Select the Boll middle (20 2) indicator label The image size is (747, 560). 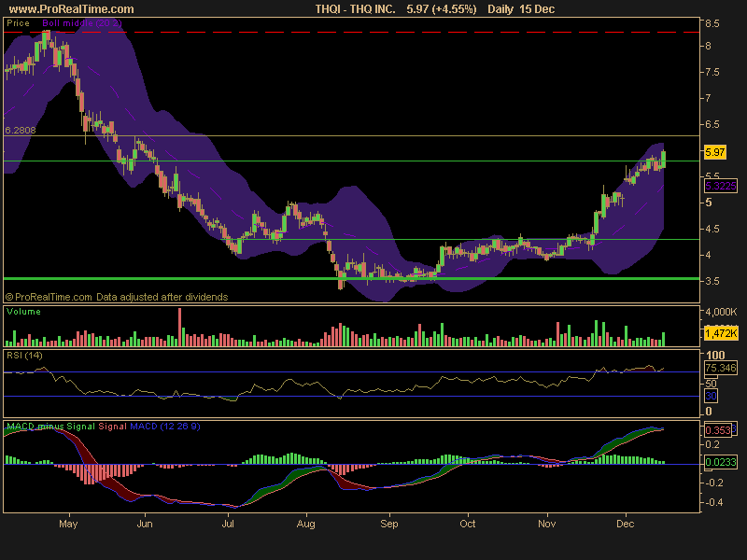coord(82,22)
